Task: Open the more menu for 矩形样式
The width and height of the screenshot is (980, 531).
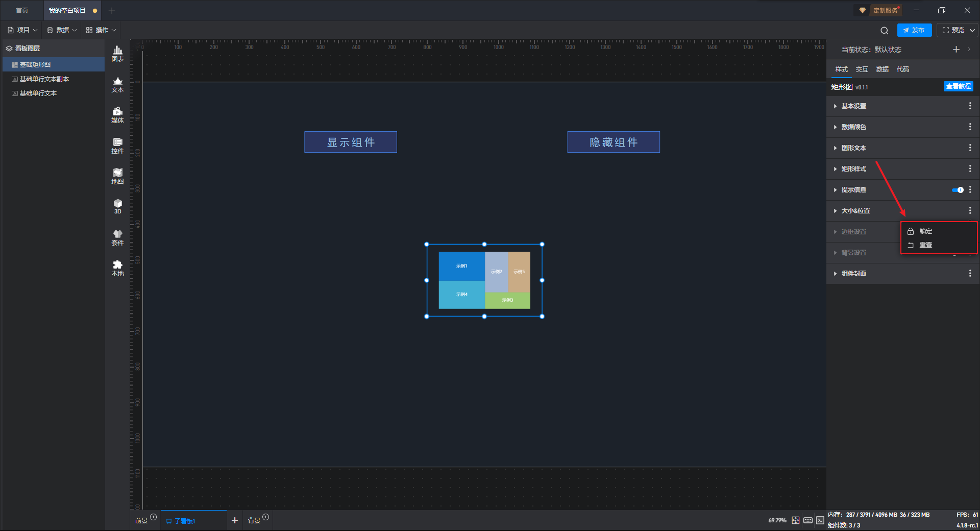Action: [970, 168]
